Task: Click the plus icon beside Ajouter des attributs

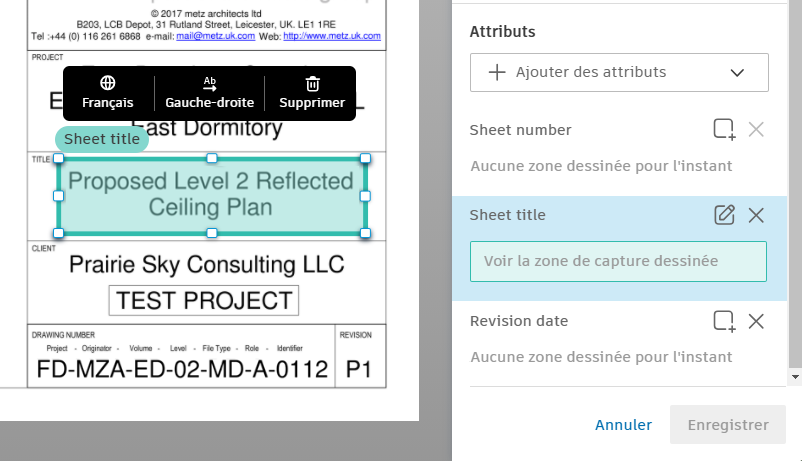Action: pos(496,73)
